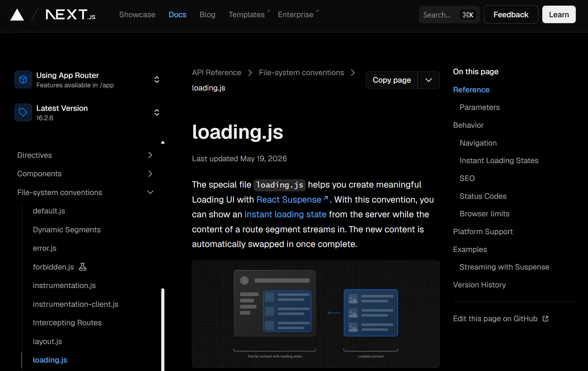Click the ⌘K shortcut badge in search

click(468, 15)
